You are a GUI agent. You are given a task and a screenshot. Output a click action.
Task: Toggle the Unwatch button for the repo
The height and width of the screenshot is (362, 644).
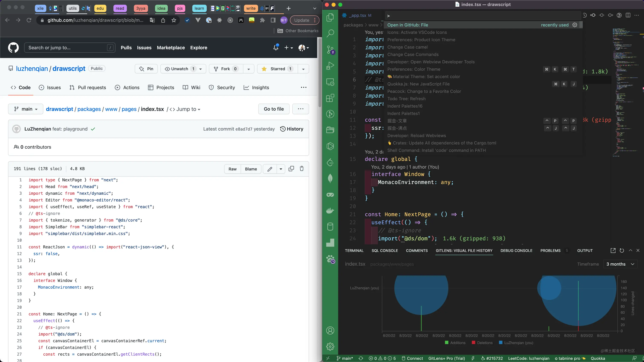[x=180, y=69]
